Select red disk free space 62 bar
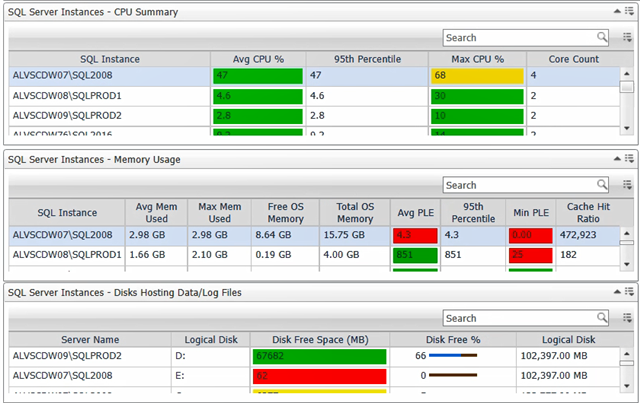640x403 pixels. coord(320,376)
